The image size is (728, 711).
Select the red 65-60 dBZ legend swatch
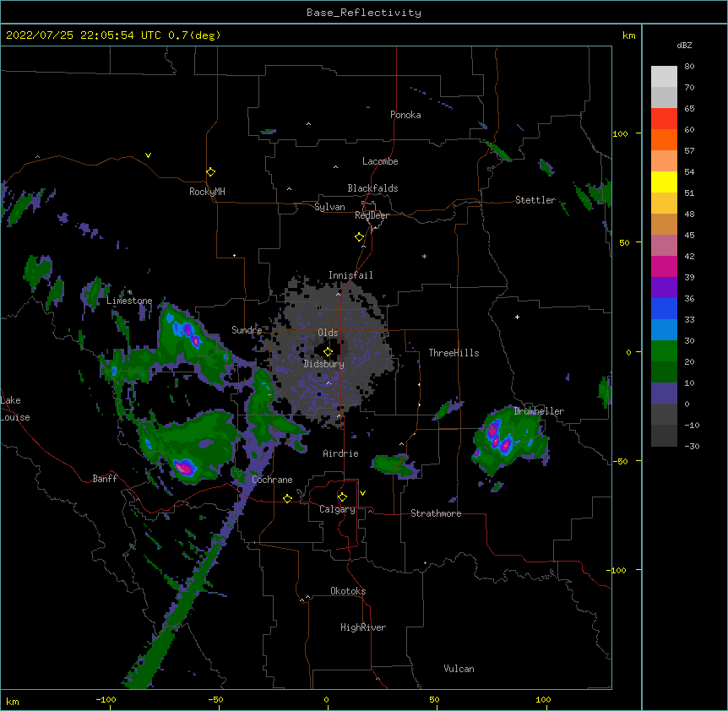(664, 119)
